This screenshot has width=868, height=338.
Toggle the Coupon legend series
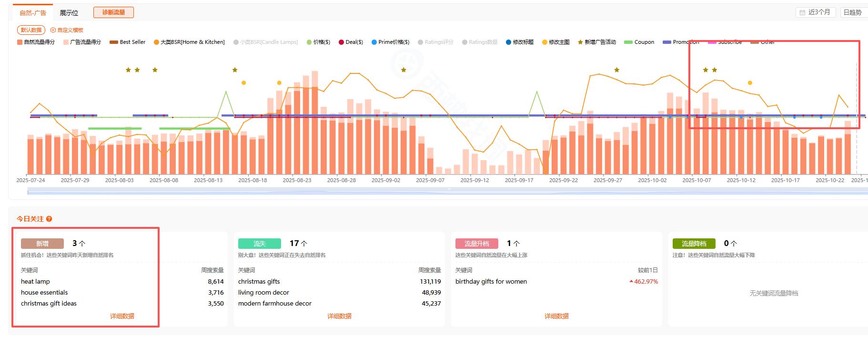click(639, 42)
